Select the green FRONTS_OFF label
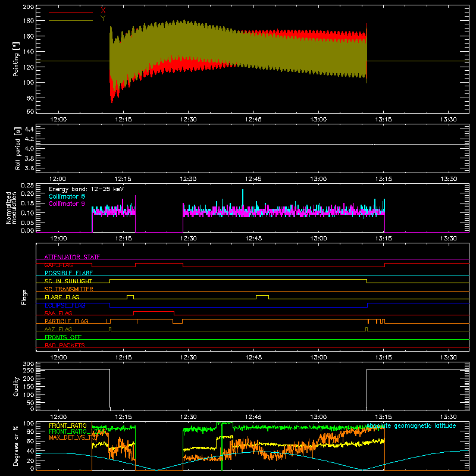Image resolution: width=476 pixels, height=476 pixels. pyautogui.click(x=63, y=337)
